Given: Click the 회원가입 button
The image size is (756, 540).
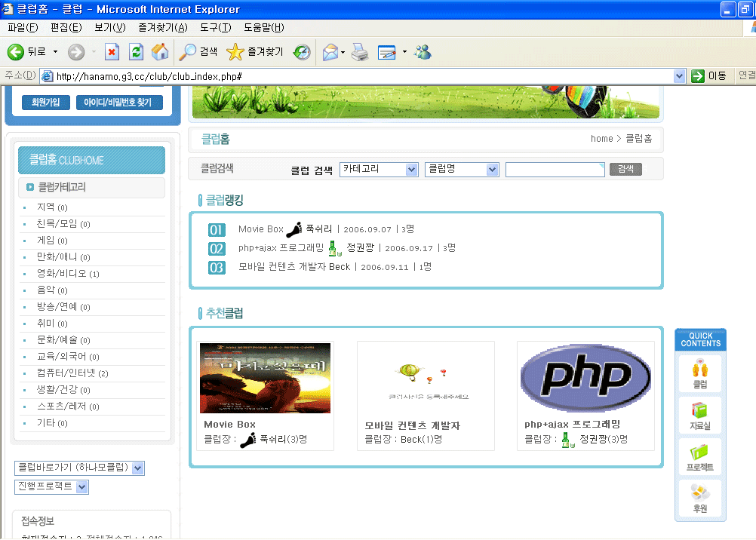Looking at the screenshot, I should pyautogui.click(x=45, y=103).
